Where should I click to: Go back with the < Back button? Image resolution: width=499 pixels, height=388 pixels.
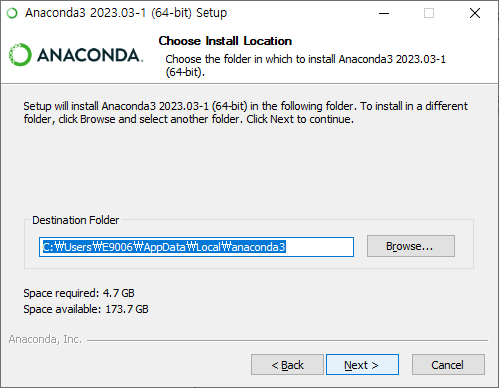coord(287,365)
